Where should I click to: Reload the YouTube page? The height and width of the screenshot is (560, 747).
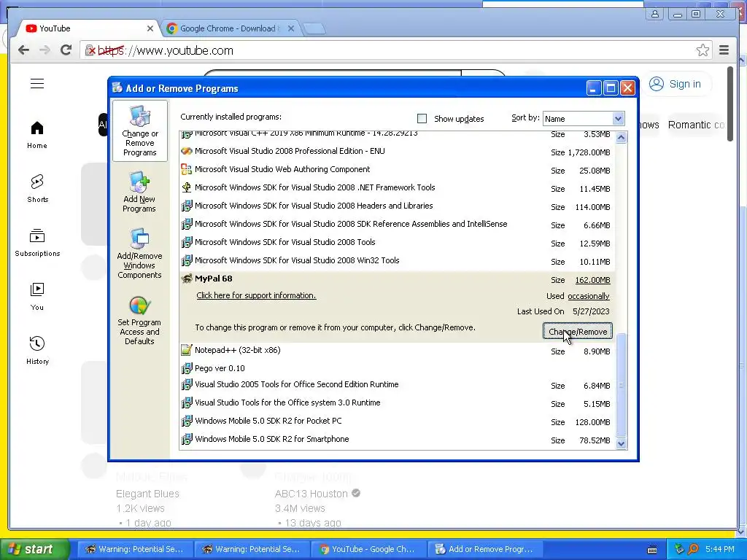[66, 50]
